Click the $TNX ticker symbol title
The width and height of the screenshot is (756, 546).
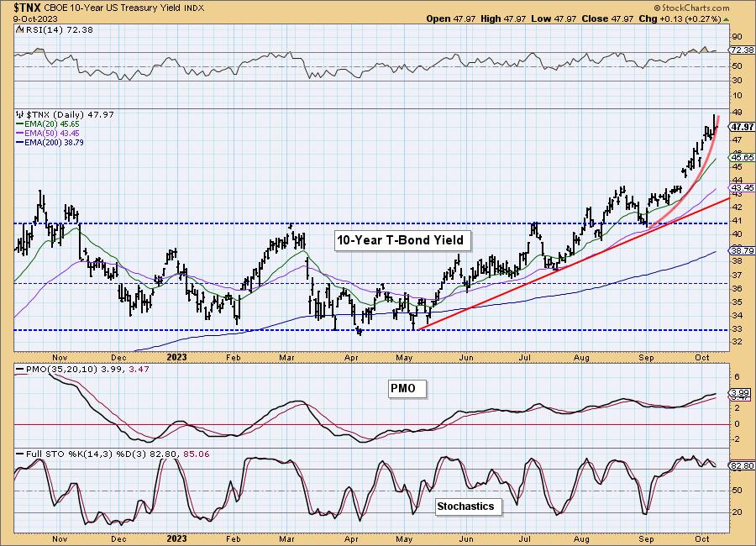(28, 8)
